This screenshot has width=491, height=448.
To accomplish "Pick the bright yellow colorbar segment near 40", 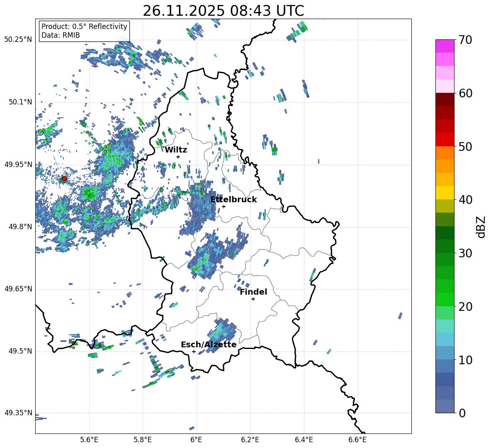I will pos(445,193).
